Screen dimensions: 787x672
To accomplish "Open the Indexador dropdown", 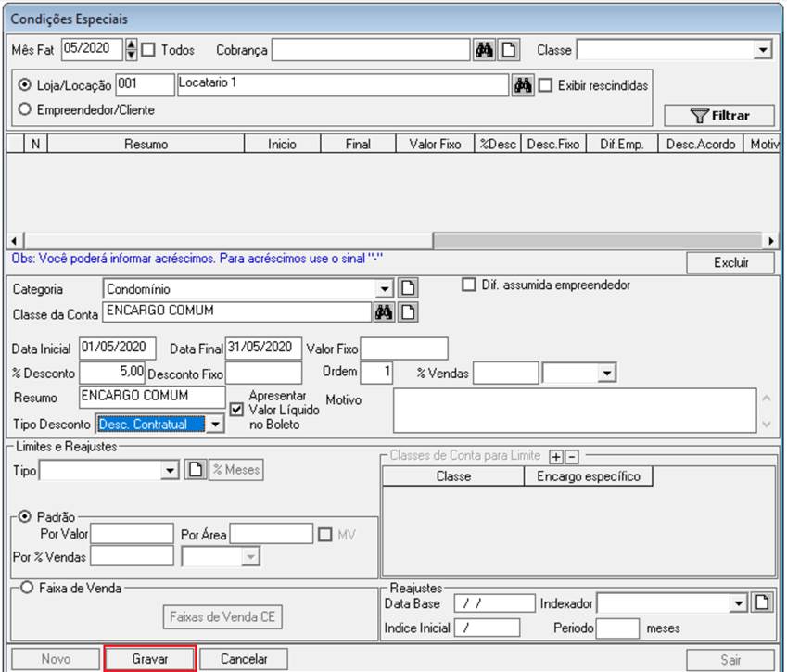I will pyautogui.click(x=738, y=602).
